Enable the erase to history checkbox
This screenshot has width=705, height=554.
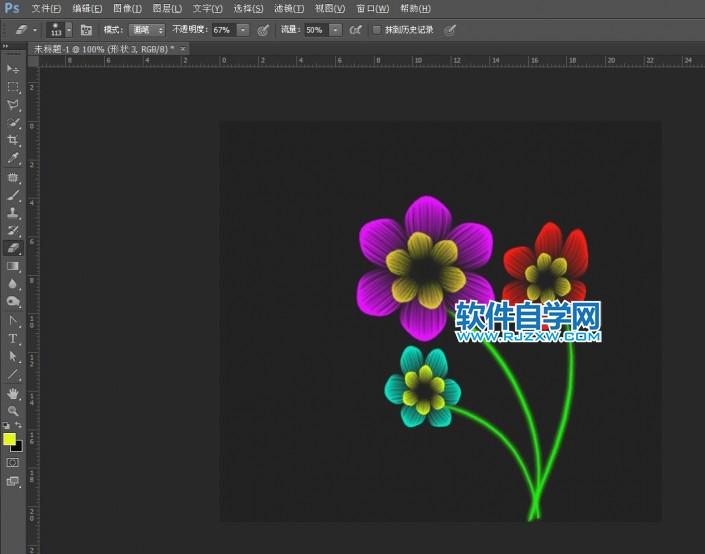(377, 30)
